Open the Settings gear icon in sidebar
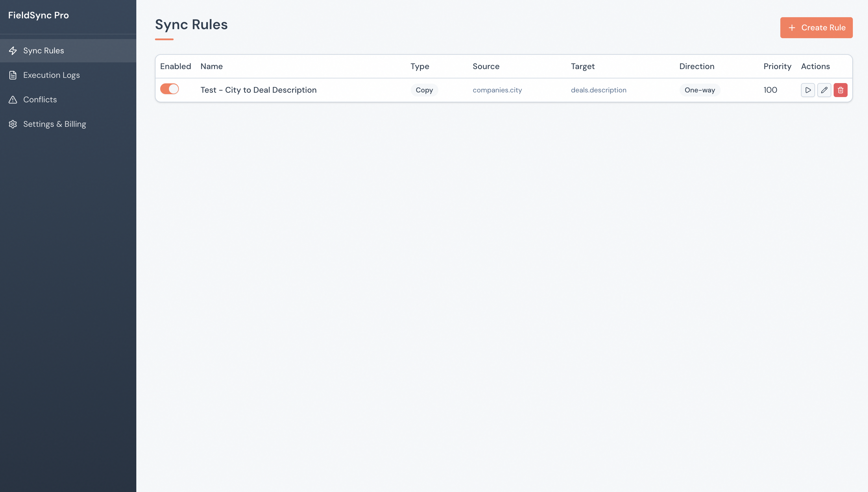 pos(13,124)
